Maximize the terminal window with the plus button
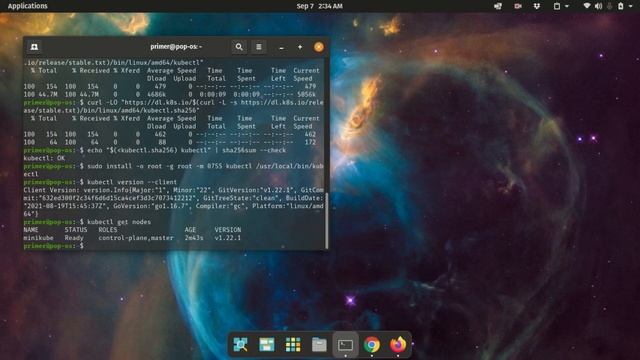The image size is (640, 360). point(300,47)
